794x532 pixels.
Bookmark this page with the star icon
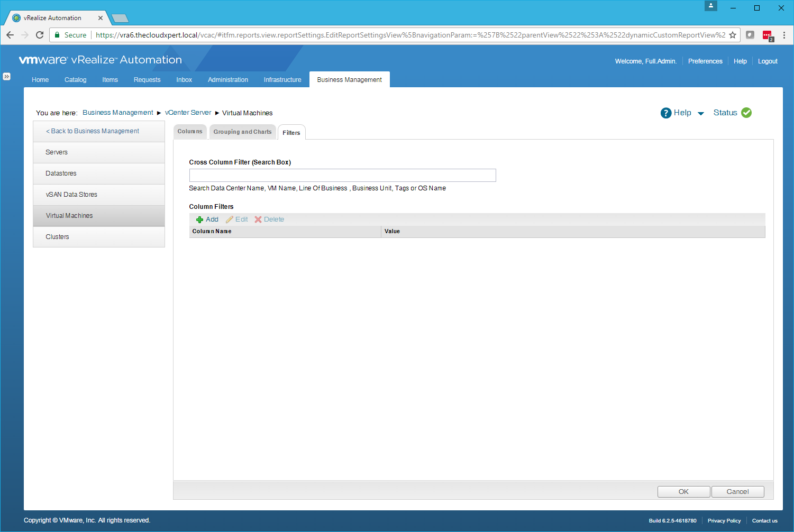click(733, 35)
